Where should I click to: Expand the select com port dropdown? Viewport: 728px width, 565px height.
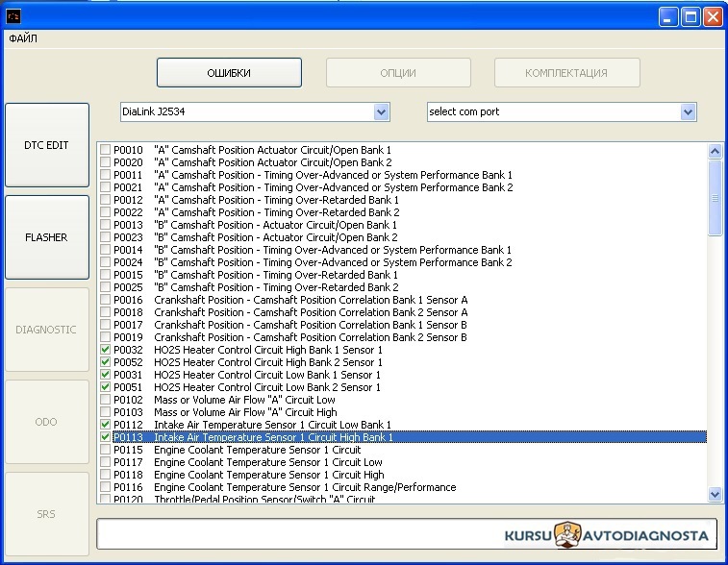coord(688,111)
